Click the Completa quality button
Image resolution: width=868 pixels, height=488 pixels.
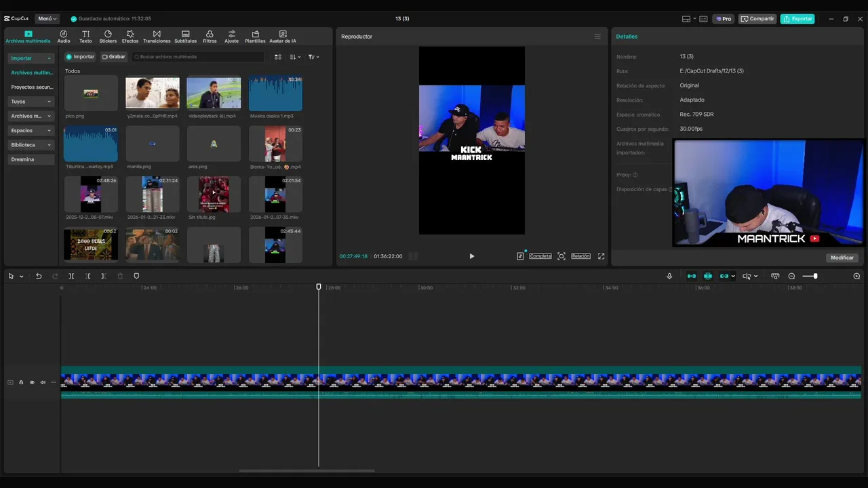[540, 256]
